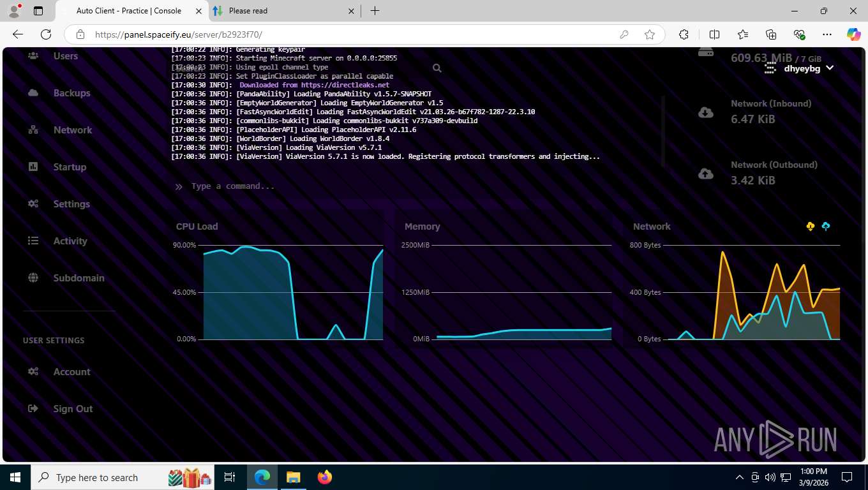Go back in the browser
The image size is (868, 490).
click(18, 34)
